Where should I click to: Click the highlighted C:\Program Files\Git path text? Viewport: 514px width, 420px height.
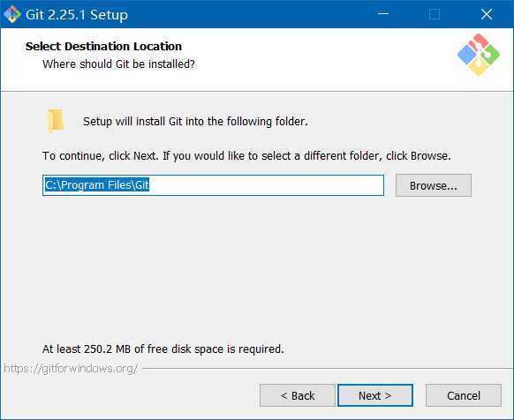[x=96, y=185]
